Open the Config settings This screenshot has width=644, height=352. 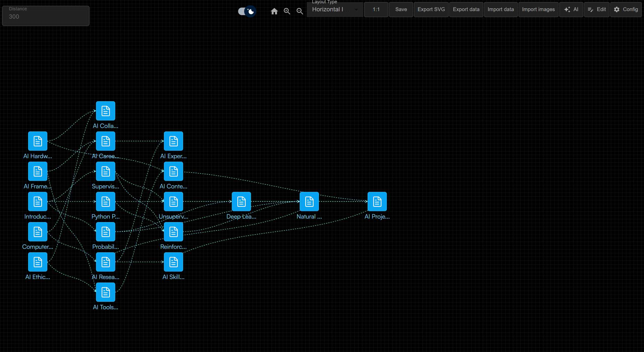tap(626, 10)
